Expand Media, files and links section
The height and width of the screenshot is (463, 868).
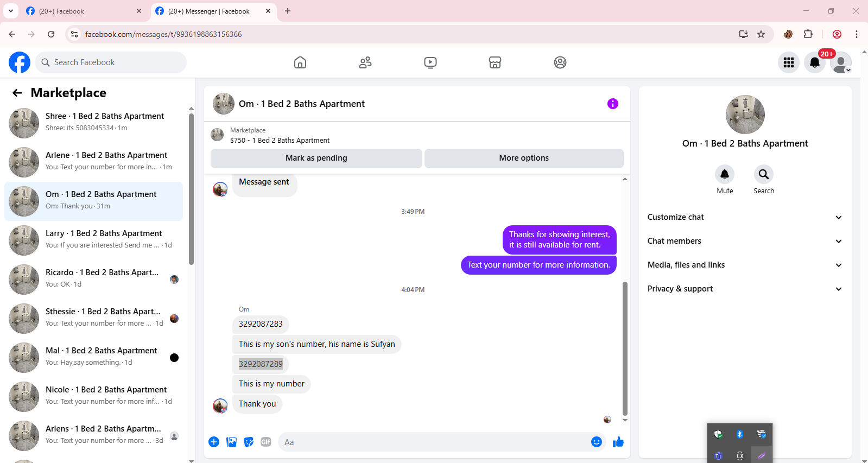coord(745,265)
